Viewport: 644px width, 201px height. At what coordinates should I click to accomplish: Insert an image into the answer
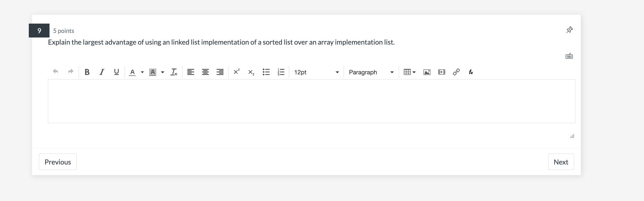(427, 72)
